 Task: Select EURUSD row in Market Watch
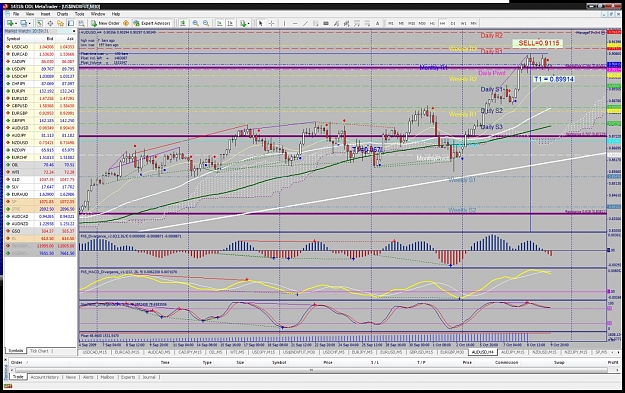pyautogui.click(x=40, y=98)
